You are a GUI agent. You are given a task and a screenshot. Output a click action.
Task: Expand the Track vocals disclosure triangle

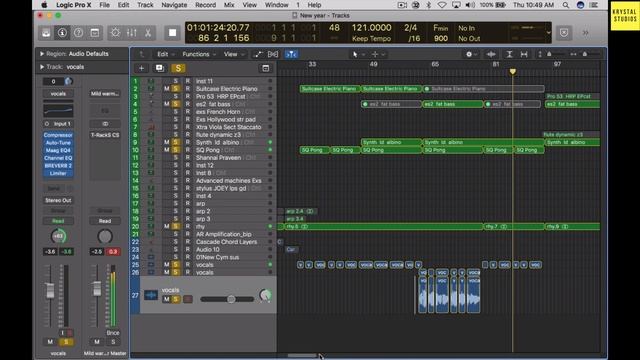click(x=42, y=67)
